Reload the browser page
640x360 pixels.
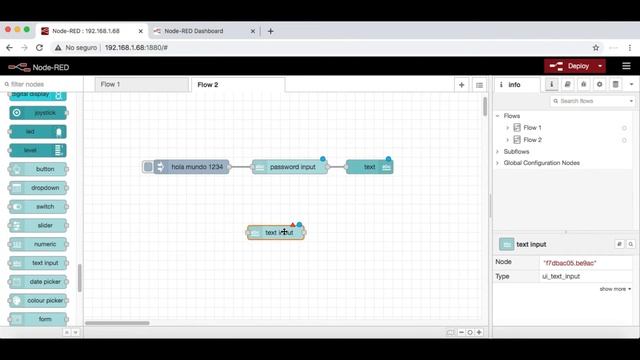[x=39, y=48]
